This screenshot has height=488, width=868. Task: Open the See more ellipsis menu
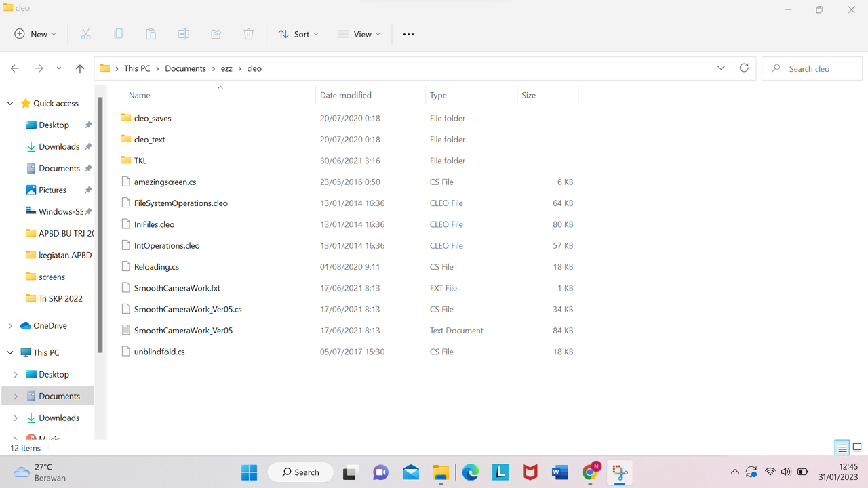point(408,34)
